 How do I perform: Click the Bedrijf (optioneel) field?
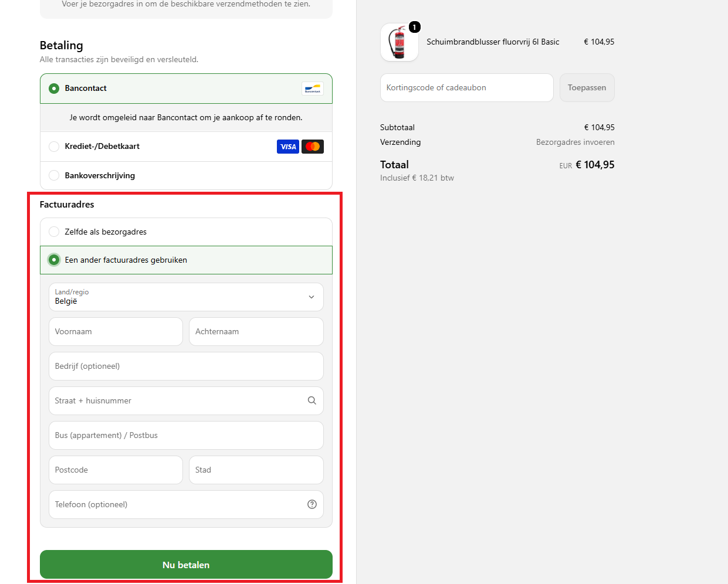point(186,366)
